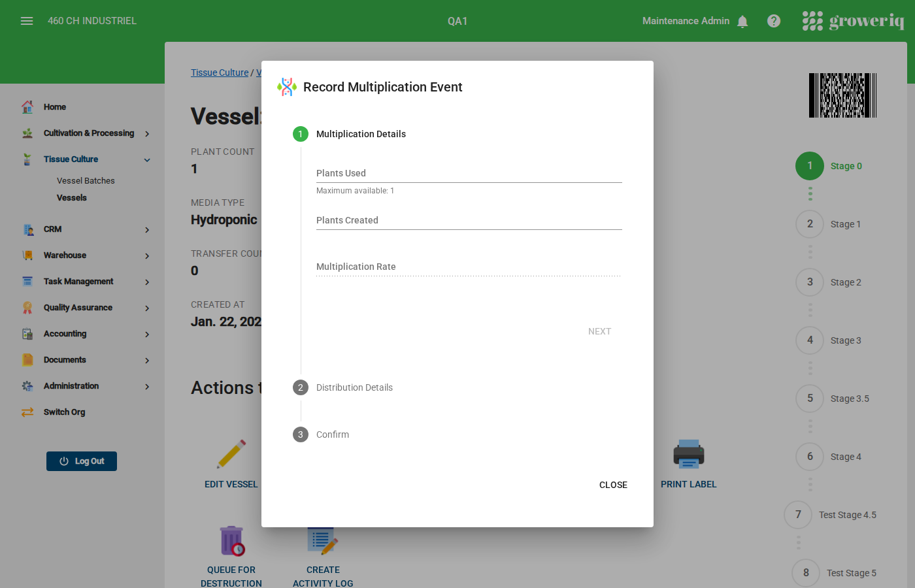Click the vessel barcode image
Image resolution: width=915 pixels, height=588 pixels.
pos(842,95)
